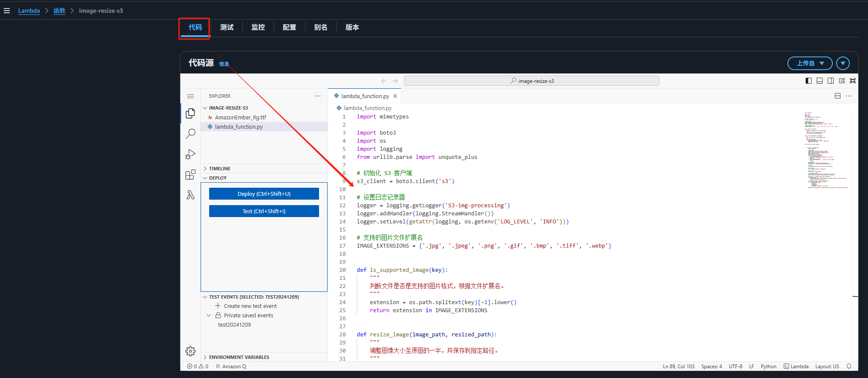Switch to the 配置 tab

289,27
